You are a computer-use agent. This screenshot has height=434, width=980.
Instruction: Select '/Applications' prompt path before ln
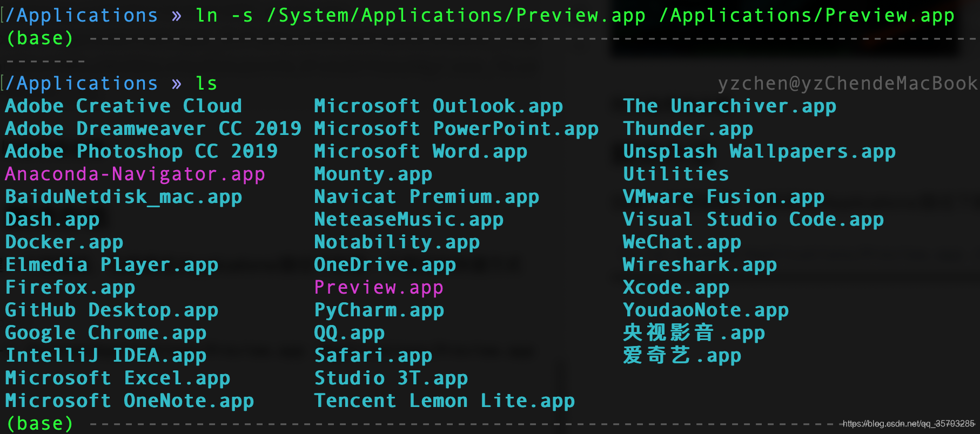pyautogui.click(x=82, y=16)
